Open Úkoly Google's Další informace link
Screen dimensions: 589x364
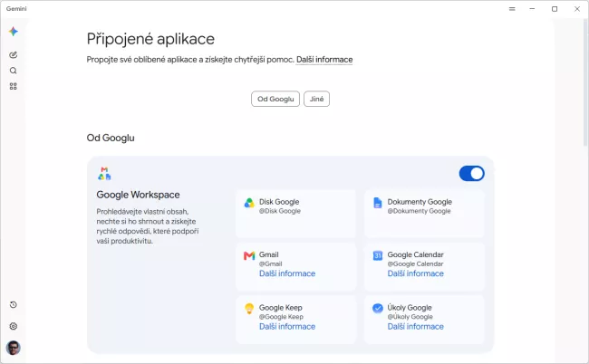pyautogui.click(x=415, y=327)
